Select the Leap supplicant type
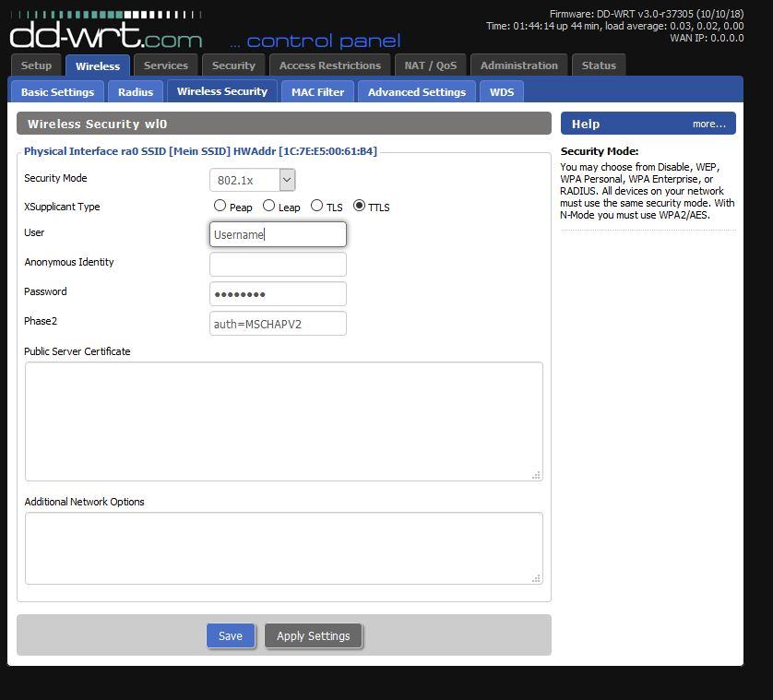This screenshot has height=700, width=773. 268,206
